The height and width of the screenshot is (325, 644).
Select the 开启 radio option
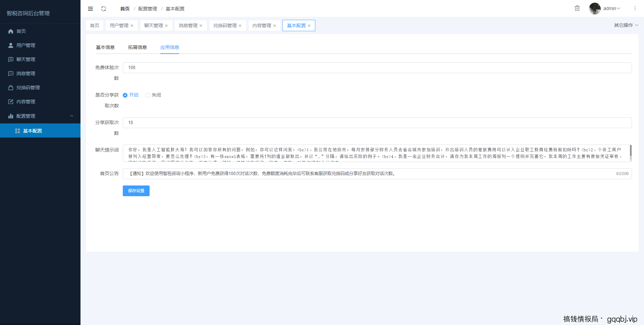point(125,95)
